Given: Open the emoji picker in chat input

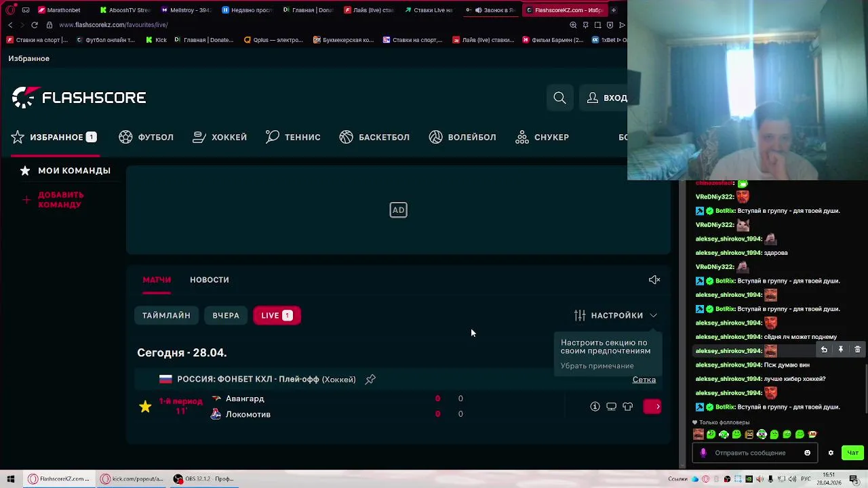Looking at the screenshot, I should 807,453.
